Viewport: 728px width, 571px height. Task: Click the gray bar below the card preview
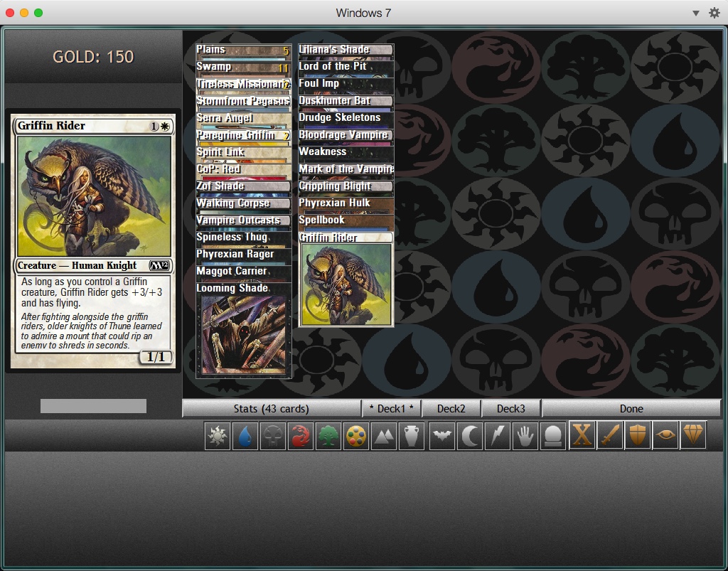click(93, 406)
